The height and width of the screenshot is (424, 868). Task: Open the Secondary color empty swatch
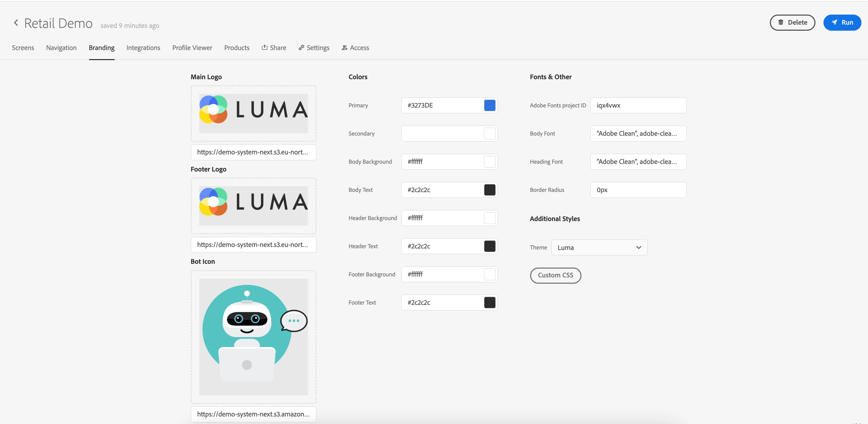[x=490, y=134]
